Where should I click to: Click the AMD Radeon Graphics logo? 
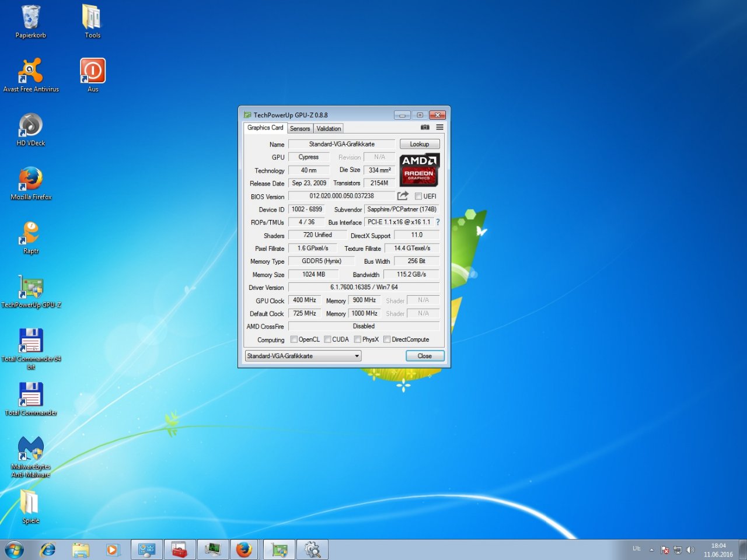pyautogui.click(x=419, y=170)
